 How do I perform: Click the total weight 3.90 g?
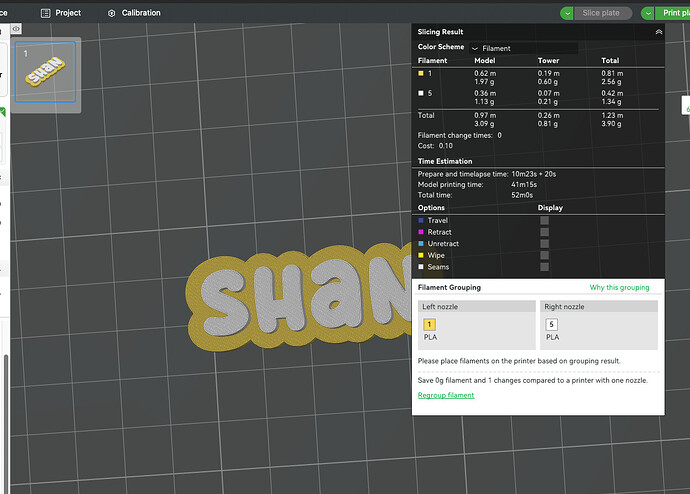(611, 124)
